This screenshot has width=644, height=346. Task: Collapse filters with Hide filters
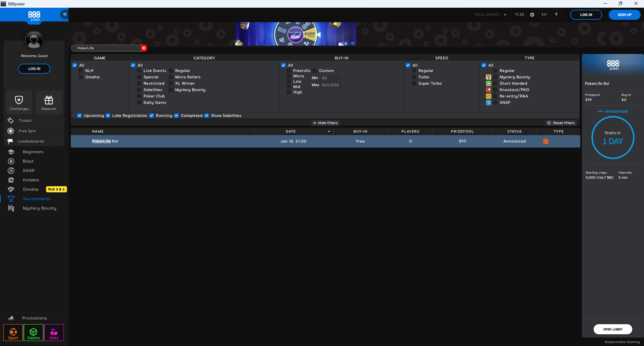[x=325, y=123]
